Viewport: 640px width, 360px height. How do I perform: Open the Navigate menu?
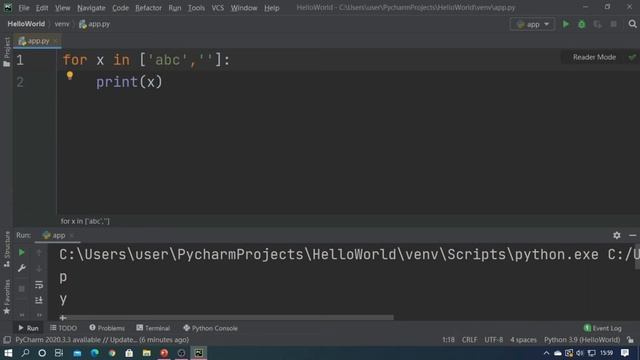point(91,8)
